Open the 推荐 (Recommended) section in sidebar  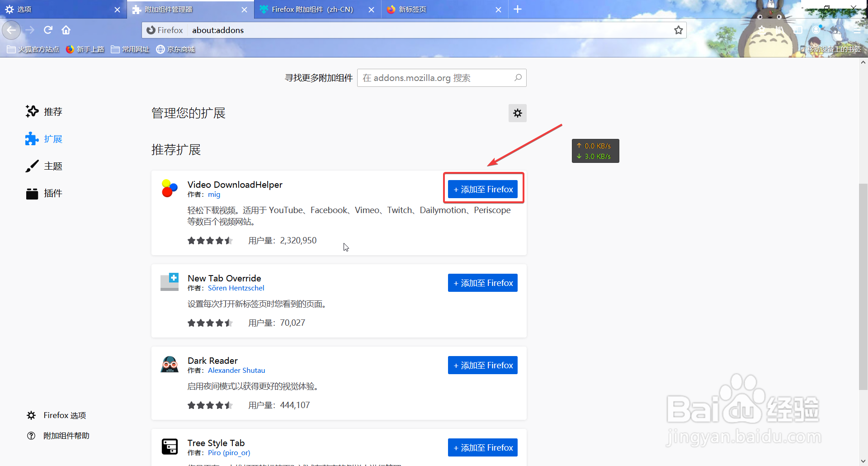pos(52,111)
